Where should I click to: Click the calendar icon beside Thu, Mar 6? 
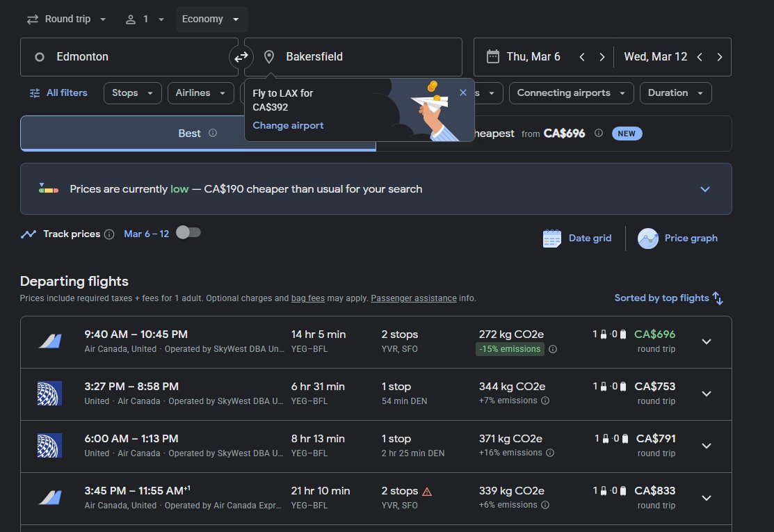coord(492,57)
